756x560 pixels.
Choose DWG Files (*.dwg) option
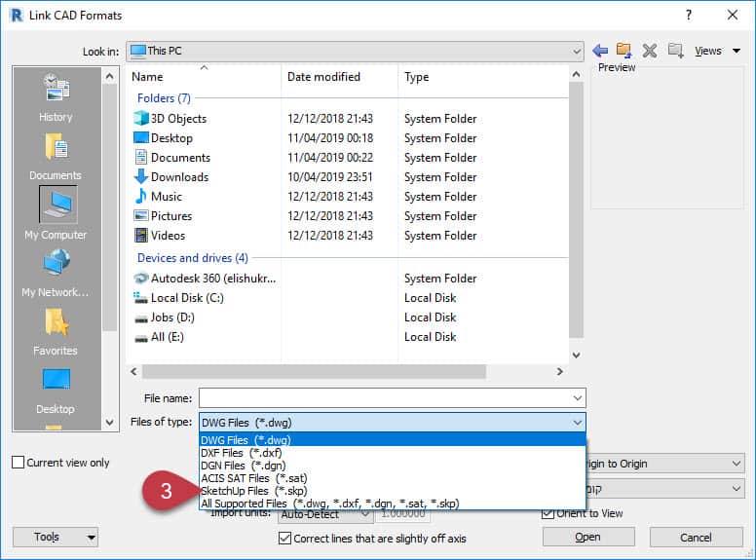tap(393, 439)
